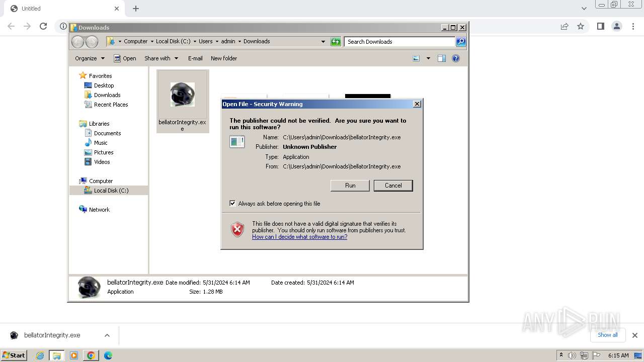644x362 pixels.
Task: Select bellatorIntegrity.exe file thumbnail in Downloads
Action: [x=182, y=101]
